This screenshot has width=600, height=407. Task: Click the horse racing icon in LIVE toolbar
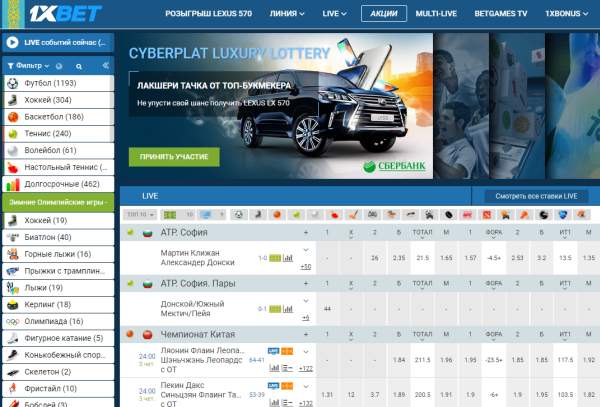pyautogui.click(x=391, y=215)
